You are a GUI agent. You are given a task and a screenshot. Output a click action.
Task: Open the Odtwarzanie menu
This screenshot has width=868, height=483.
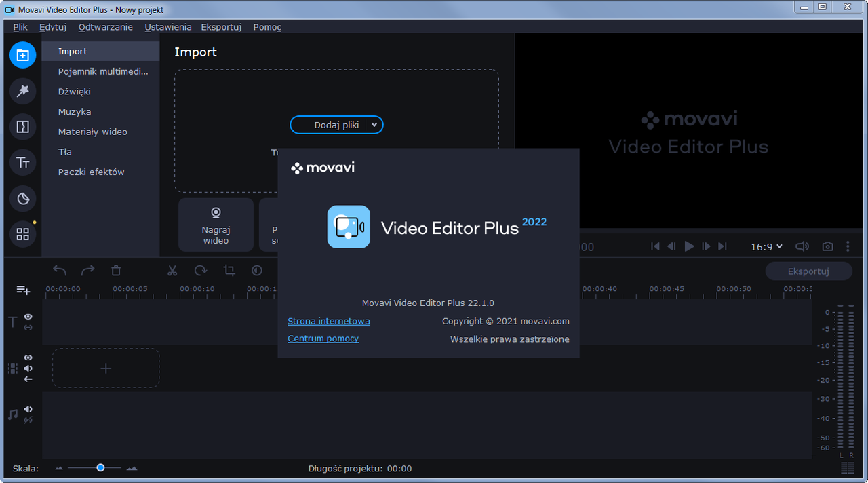(x=106, y=27)
